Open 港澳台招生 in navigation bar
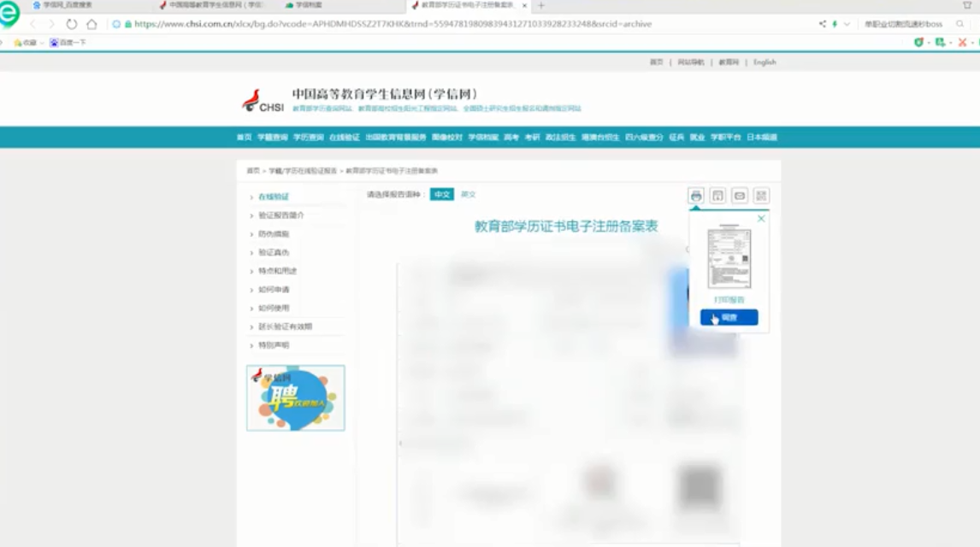This screenshot has height=547, width=980. click(x=600, y=138)
